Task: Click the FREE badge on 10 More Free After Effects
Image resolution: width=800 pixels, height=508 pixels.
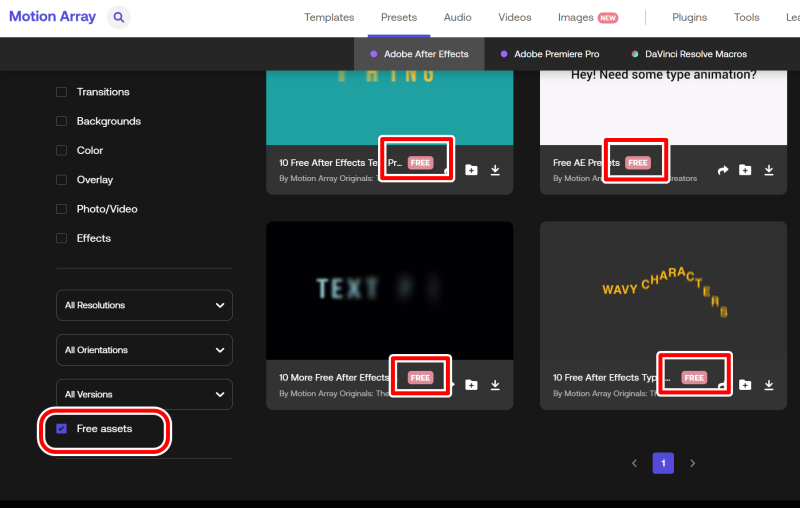Action: point(420,377)
